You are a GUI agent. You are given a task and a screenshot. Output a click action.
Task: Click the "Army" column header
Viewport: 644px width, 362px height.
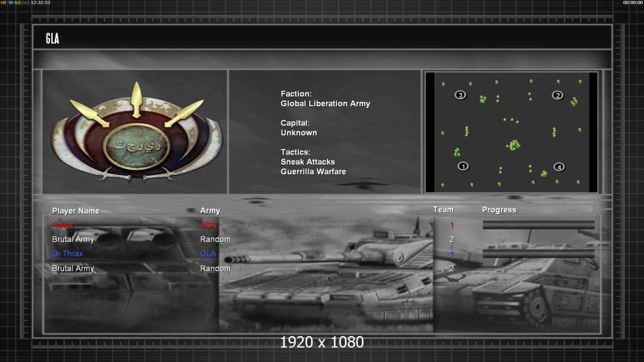210,211
